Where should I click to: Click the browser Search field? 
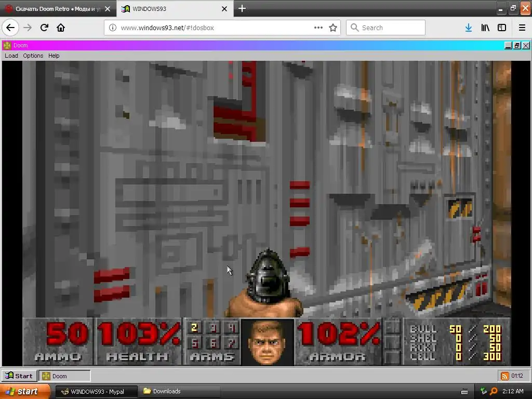click(x=386, y=28)
